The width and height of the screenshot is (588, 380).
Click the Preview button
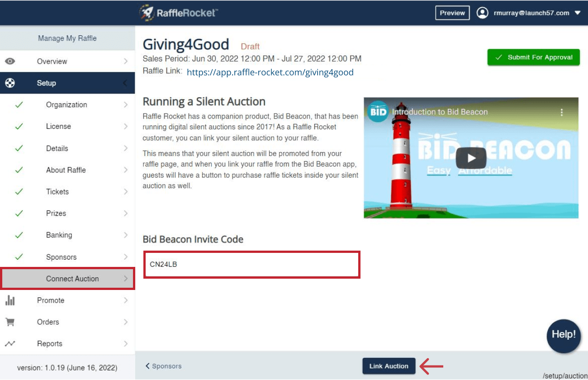452,13
